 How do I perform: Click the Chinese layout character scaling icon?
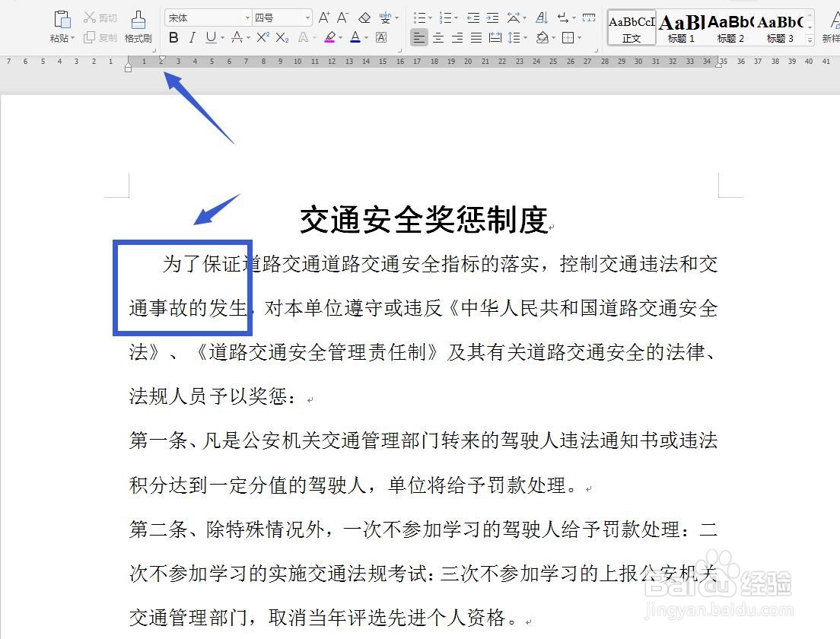click(514, 18)
